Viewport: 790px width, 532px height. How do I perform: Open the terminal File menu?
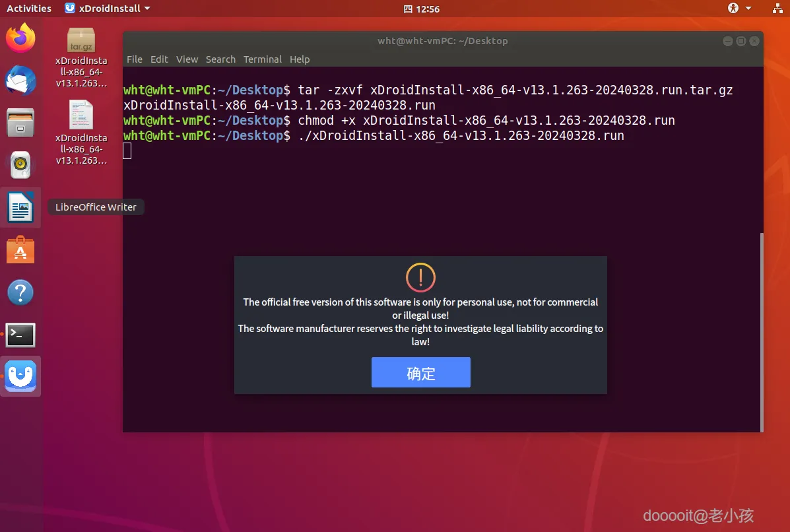(x=135, y=59)
